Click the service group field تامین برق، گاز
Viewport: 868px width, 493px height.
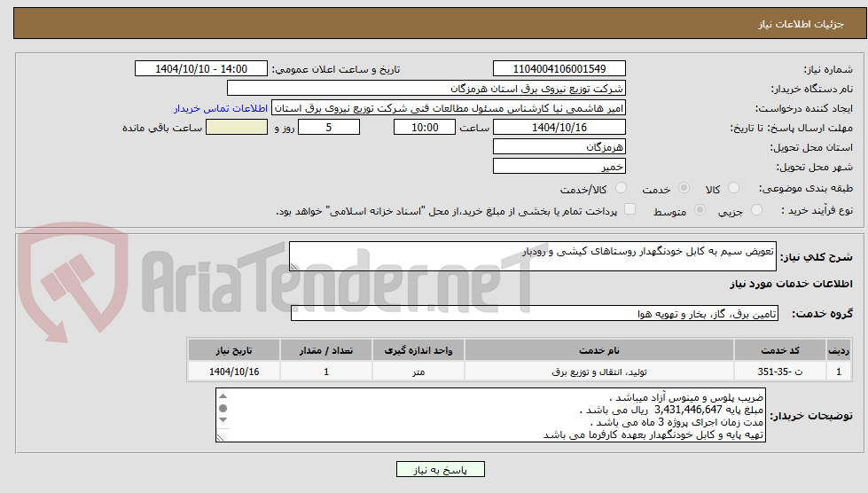535,314
